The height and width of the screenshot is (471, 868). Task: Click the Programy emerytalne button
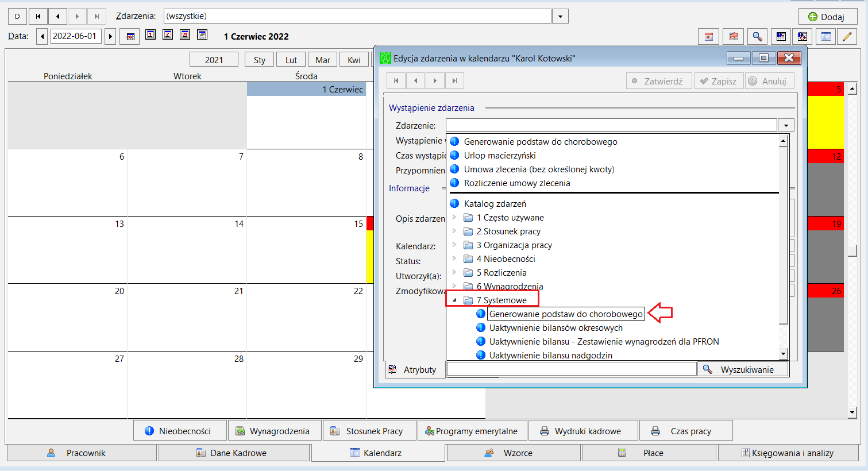(x=472, y=431)
